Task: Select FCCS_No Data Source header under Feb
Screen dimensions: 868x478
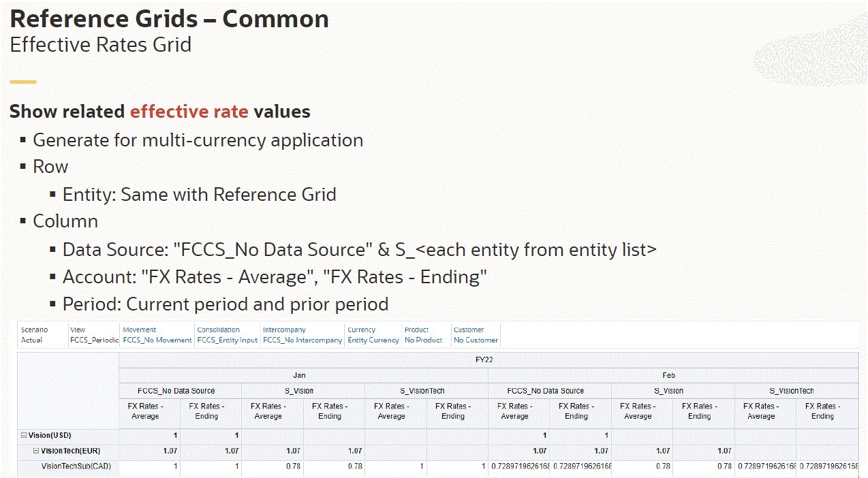Action: (550, 391)
